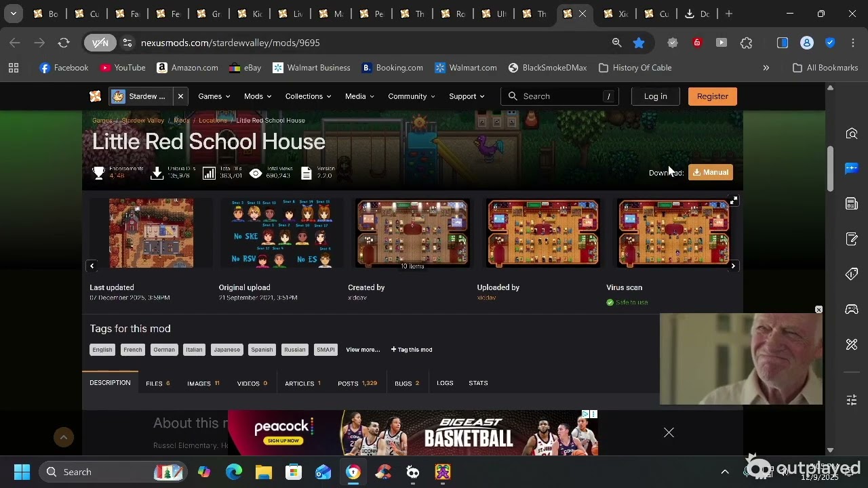Switch to the Posts tab
This screenshot has width=868, height=488.
point(357,384)
